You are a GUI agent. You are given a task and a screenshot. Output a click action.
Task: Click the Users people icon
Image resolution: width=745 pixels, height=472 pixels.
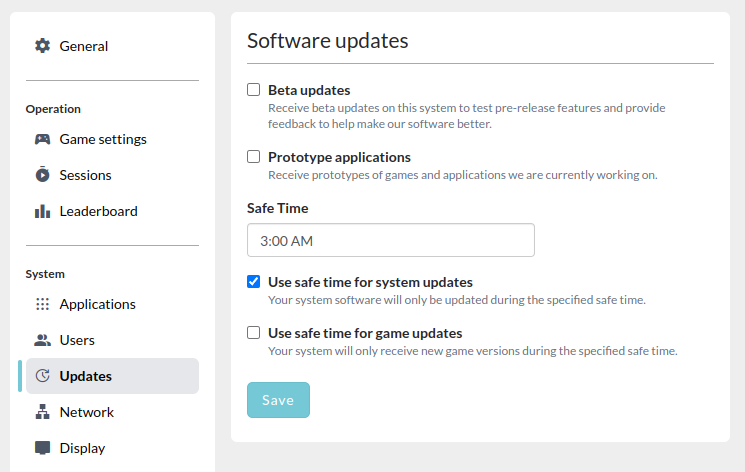(42, 340)
